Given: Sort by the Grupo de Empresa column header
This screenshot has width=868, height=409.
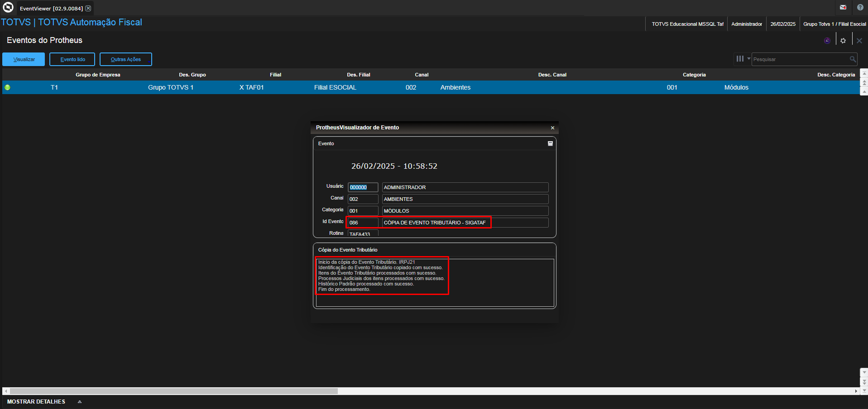Looking at the screenshot, I should 98,75.
